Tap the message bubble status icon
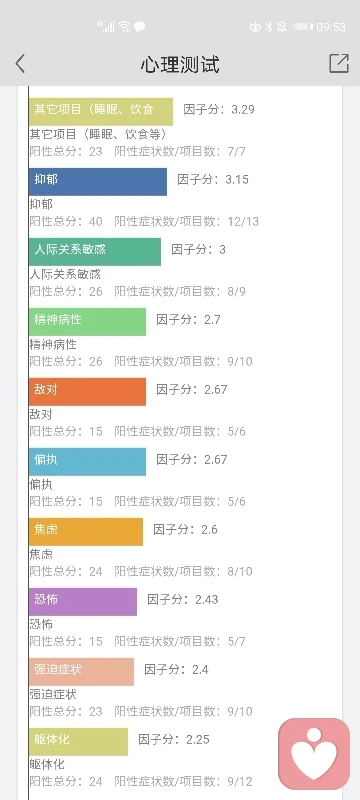 point(139,27)
